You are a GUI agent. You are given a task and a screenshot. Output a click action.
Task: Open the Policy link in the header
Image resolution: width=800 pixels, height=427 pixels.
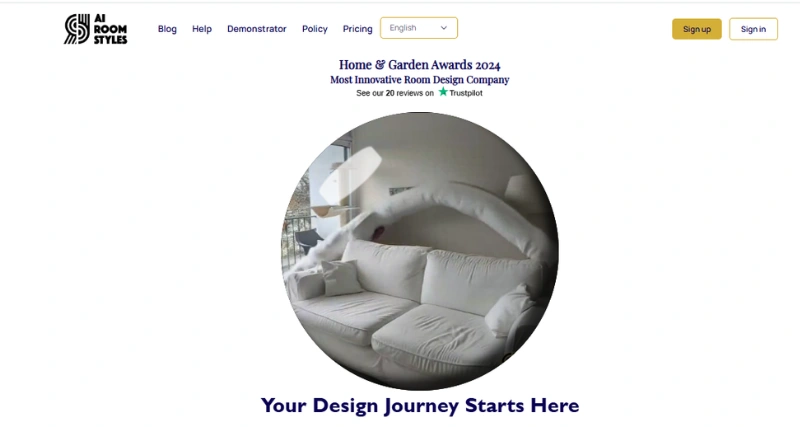tap(315, 29)
